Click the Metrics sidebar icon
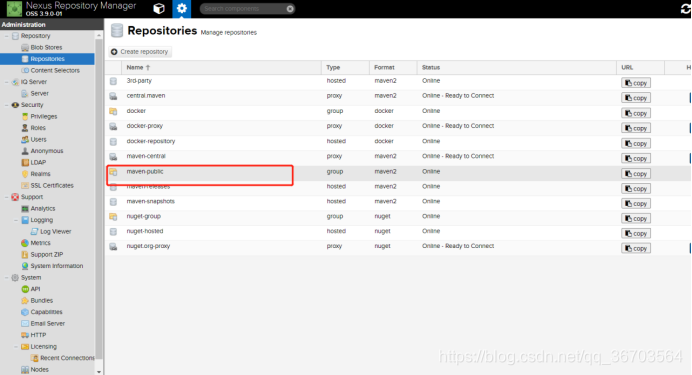Image resolution: width=692 pixels, height=375 pixels. click(25, 243)
